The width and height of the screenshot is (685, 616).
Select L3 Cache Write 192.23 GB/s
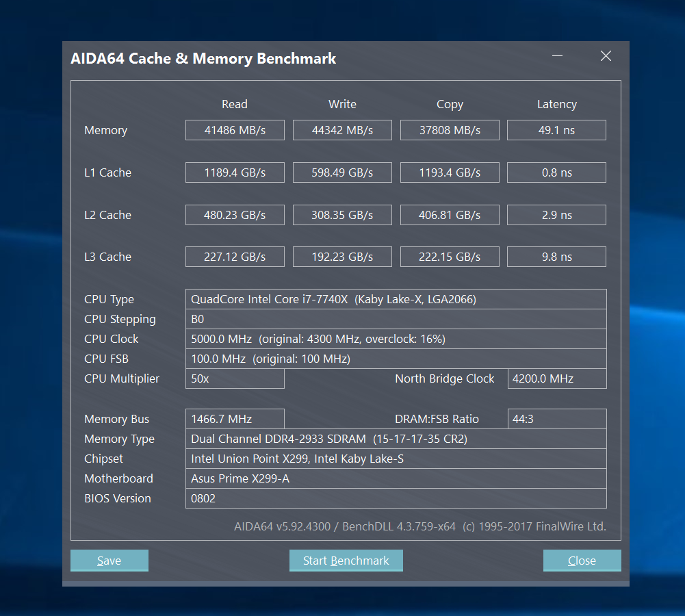tap(342, 257)
